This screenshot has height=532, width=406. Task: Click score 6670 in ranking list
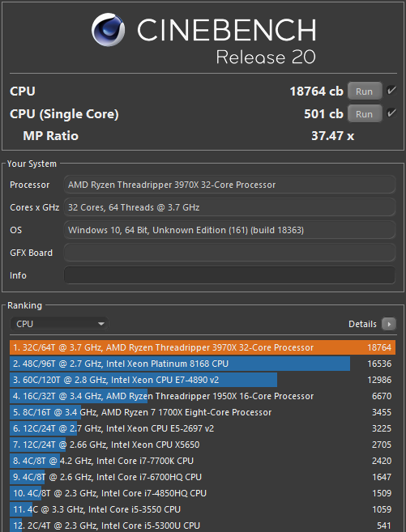(382, 396)
